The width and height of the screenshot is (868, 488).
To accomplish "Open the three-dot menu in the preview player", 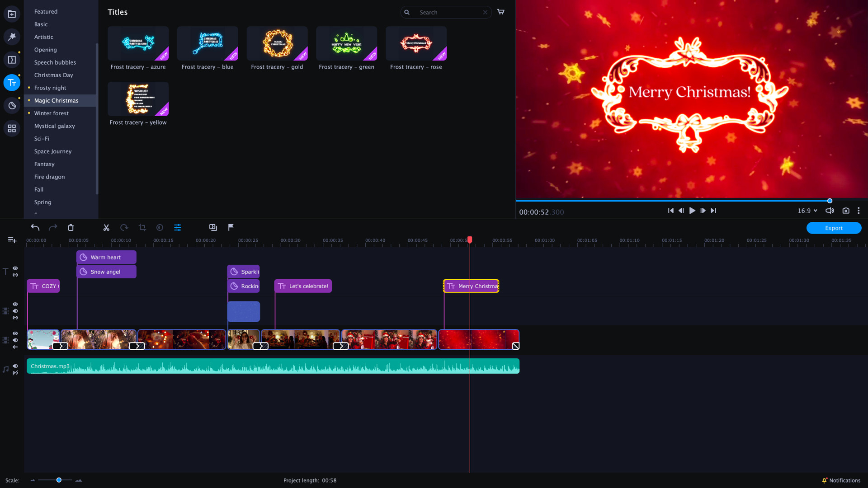I will 859,211.
